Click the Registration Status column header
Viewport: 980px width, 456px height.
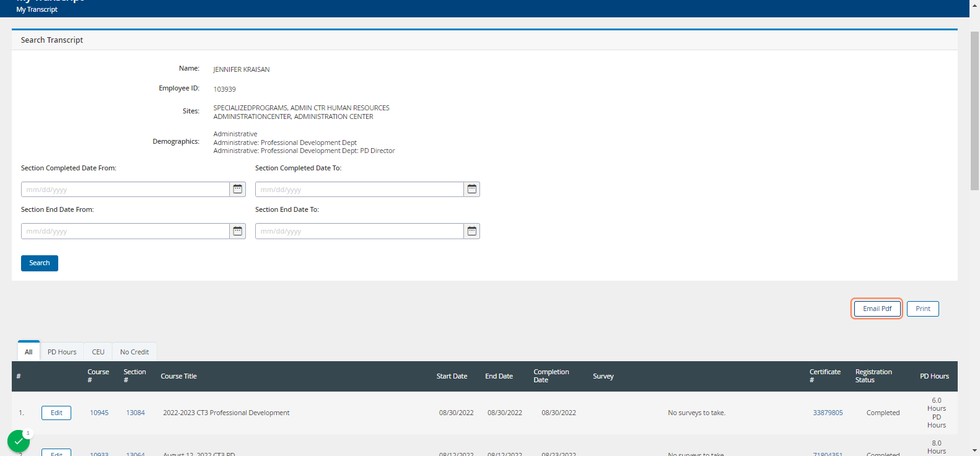pos(873,376)
